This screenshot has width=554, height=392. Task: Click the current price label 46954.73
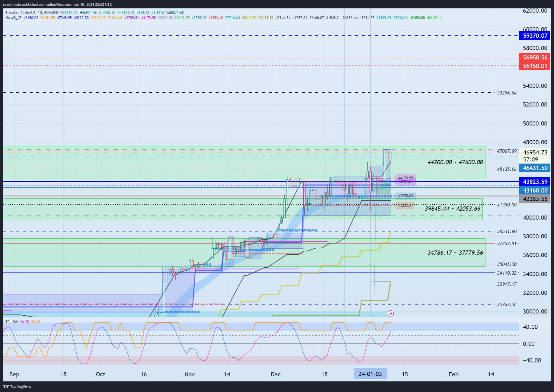(x=535, y=152)
